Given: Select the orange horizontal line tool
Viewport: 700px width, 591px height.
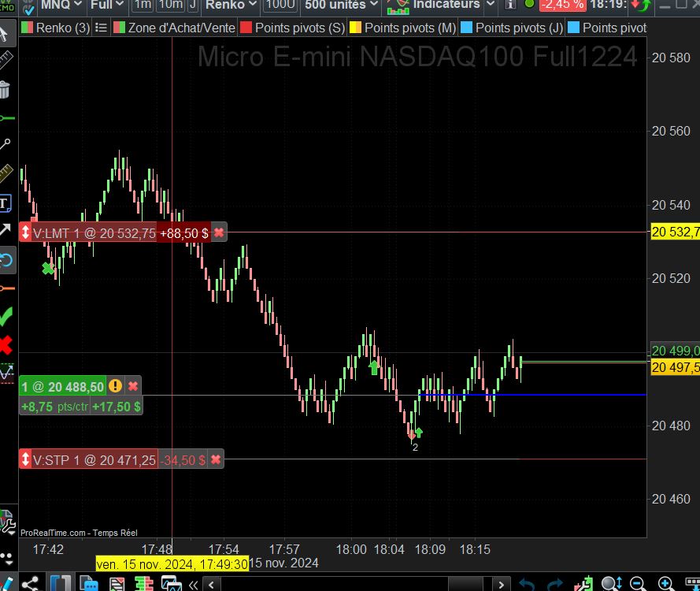Looking at the screenshot, I should click(x=7, y=288).
